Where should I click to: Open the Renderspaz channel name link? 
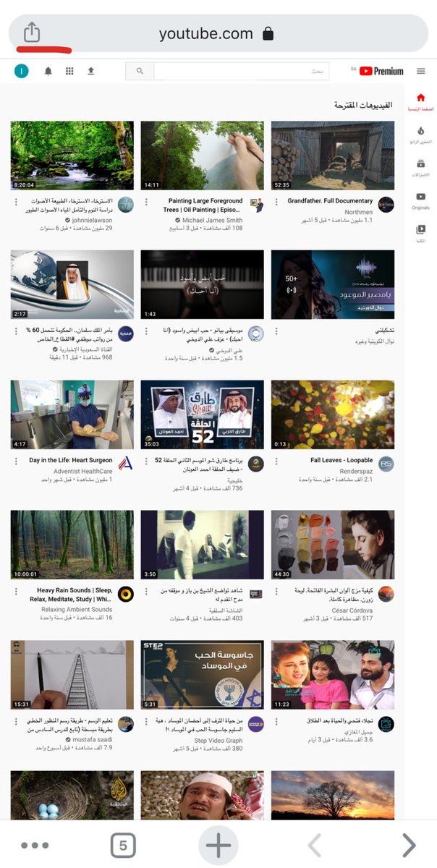[x=356, y=470]
